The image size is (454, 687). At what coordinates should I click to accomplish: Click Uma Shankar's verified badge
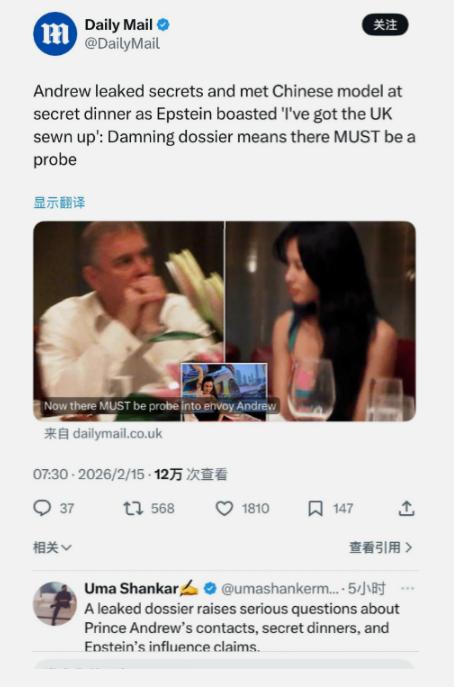point(210,588)
